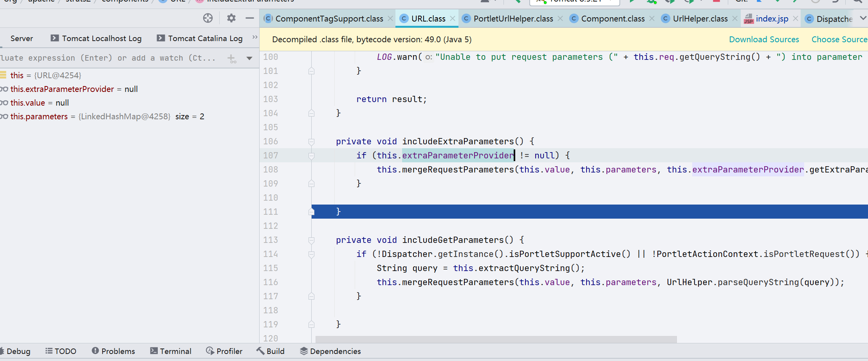Click line number 107 in the gutter
The height and width of the screenshot is (361, 868).
[x=271, y=156]
